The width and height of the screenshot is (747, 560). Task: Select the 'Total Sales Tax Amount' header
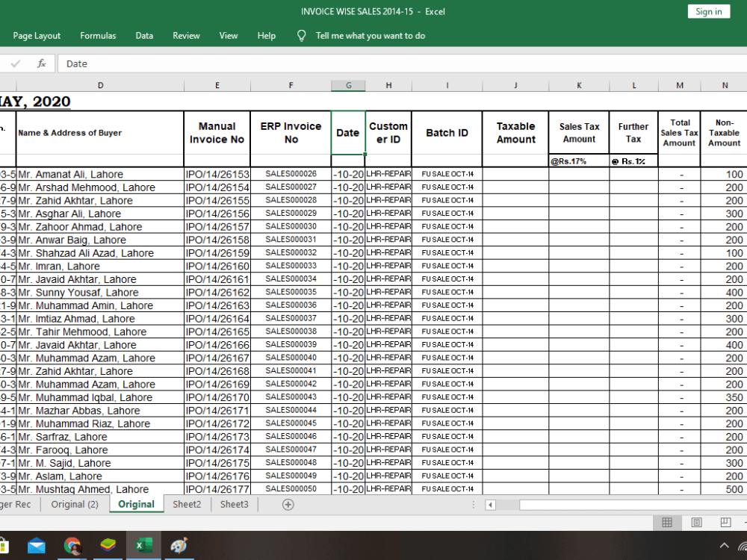[679, 133]
